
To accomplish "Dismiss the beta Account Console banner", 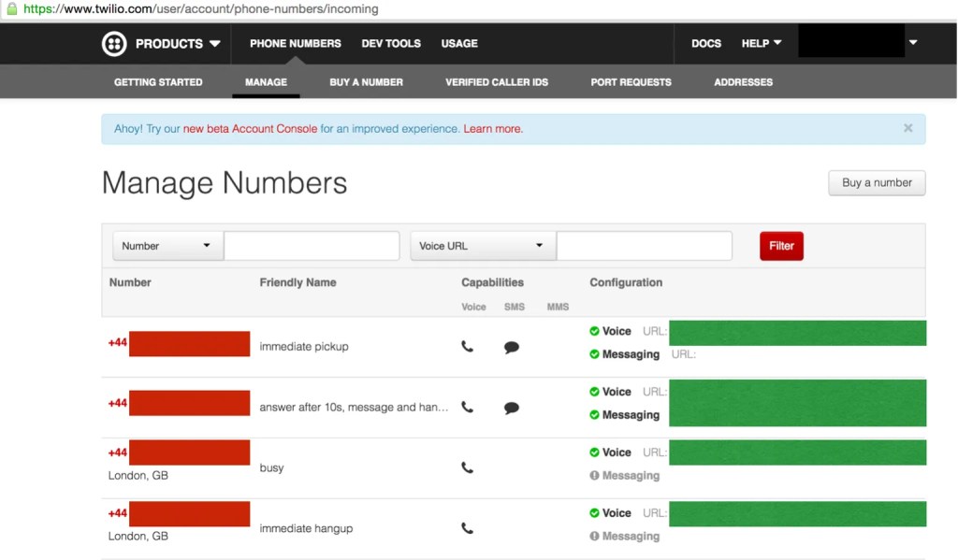I will tap(907, 128).
